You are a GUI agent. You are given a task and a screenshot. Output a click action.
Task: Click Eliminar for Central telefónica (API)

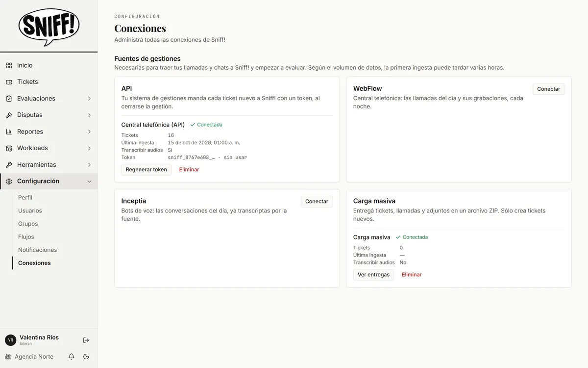click(x=189, y=170)
